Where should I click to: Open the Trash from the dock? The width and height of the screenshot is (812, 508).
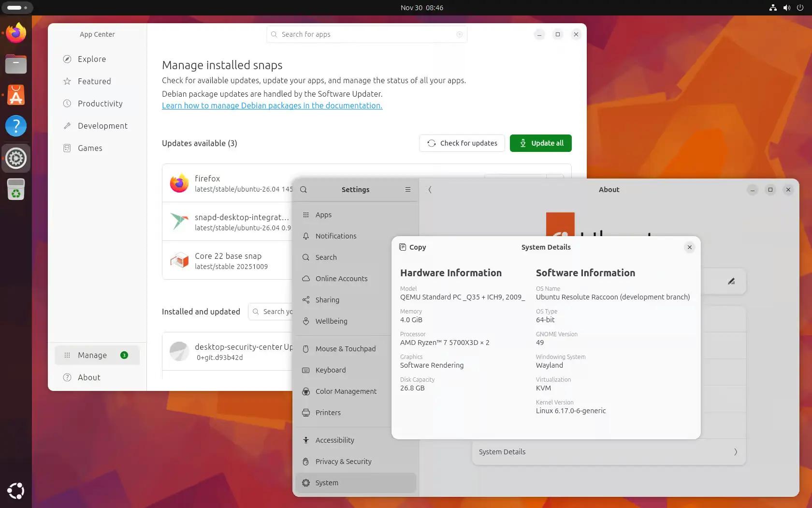coord(15,189)
